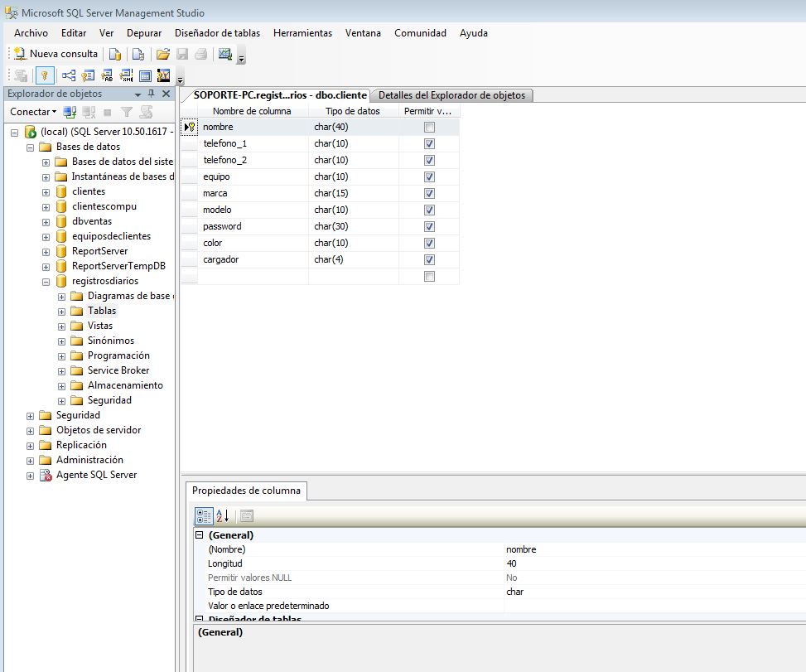Open Manage Indexes and Keys icon

click(88, 75)
